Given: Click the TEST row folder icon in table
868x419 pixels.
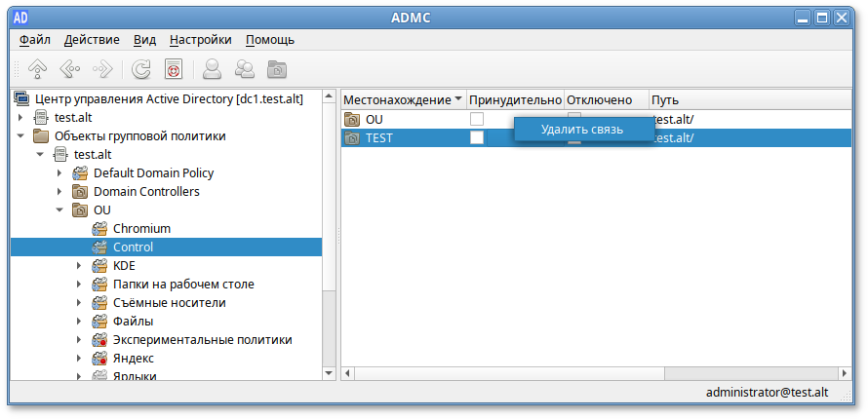Looking at the screenshot, I should [352, 138].
